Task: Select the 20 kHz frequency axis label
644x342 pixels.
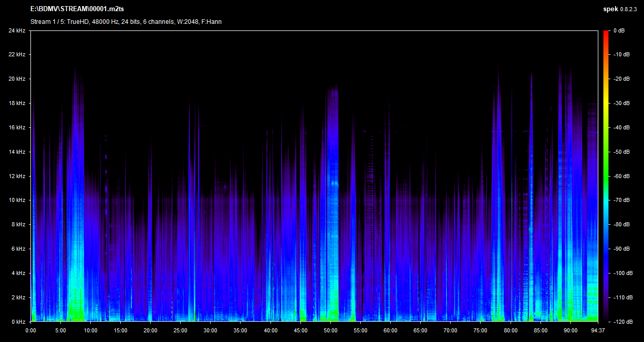Action: [x=17, y=79]
